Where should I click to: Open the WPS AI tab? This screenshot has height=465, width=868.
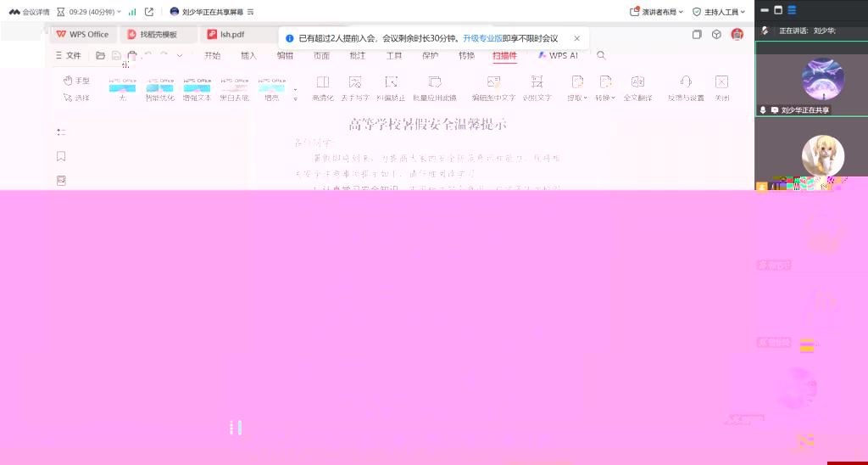(558, 56)
